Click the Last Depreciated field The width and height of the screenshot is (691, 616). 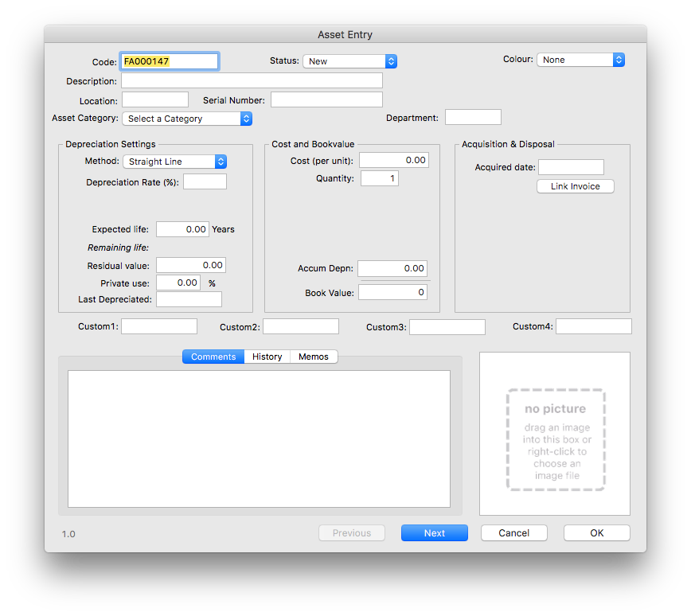189,299
